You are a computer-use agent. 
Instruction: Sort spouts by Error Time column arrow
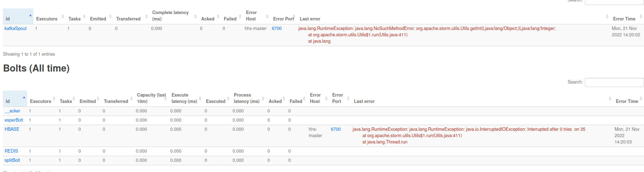tap(640, 17)
